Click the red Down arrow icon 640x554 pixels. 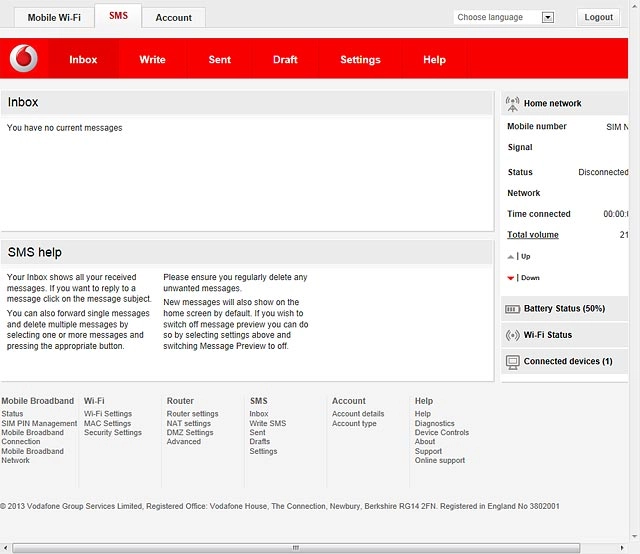pos(510,278)
